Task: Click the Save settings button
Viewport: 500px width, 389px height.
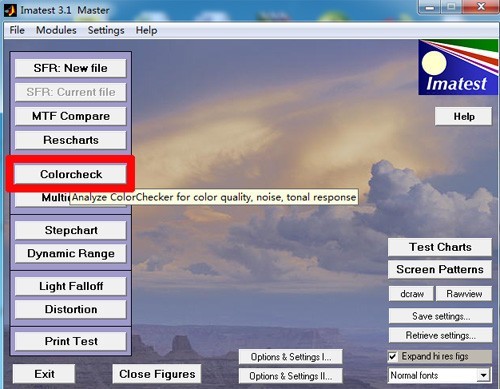Action: (x=440, y=316)
